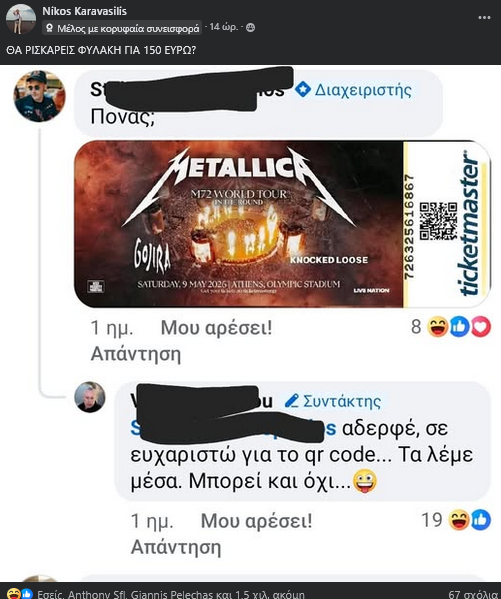This screenshot has width=501, height=599.
Task: Like the reply comment via Μου αρέσει!
Action: click(256, 521)
